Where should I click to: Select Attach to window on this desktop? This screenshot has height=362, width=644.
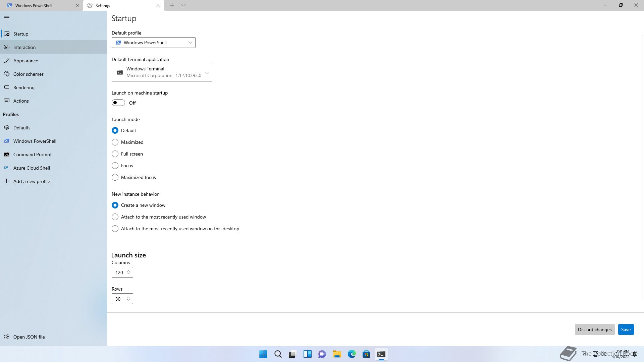click(115, 229)
